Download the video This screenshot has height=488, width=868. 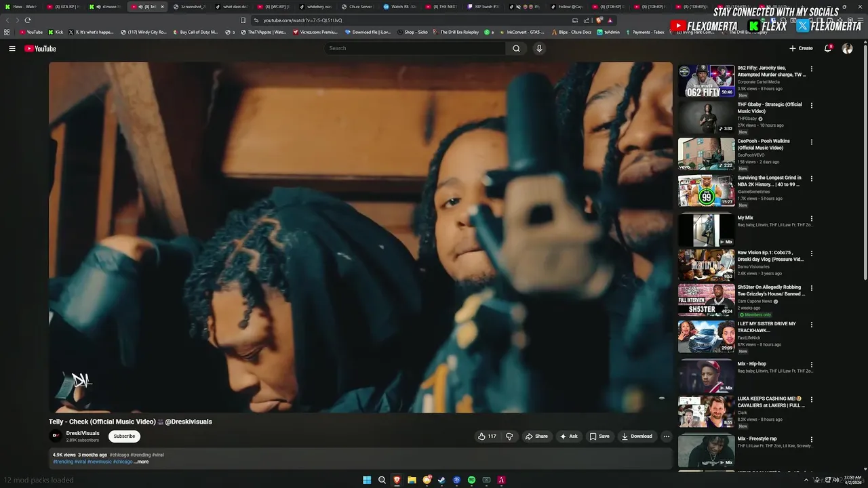[x=637, y=436]
